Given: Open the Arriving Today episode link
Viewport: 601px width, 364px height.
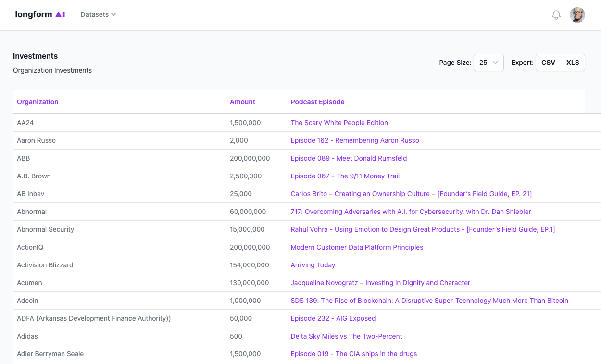Looking at the screenshot, I should click(313, 265).
